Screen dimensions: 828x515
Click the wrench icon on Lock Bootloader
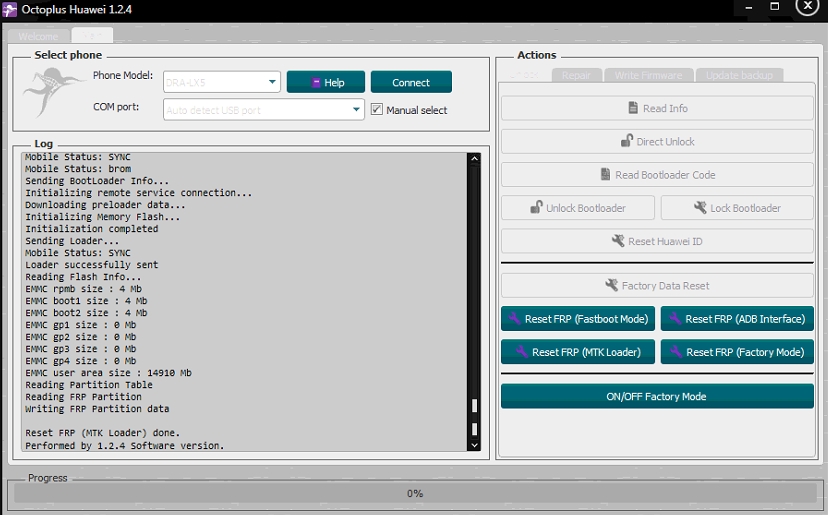tap(700, 208)
